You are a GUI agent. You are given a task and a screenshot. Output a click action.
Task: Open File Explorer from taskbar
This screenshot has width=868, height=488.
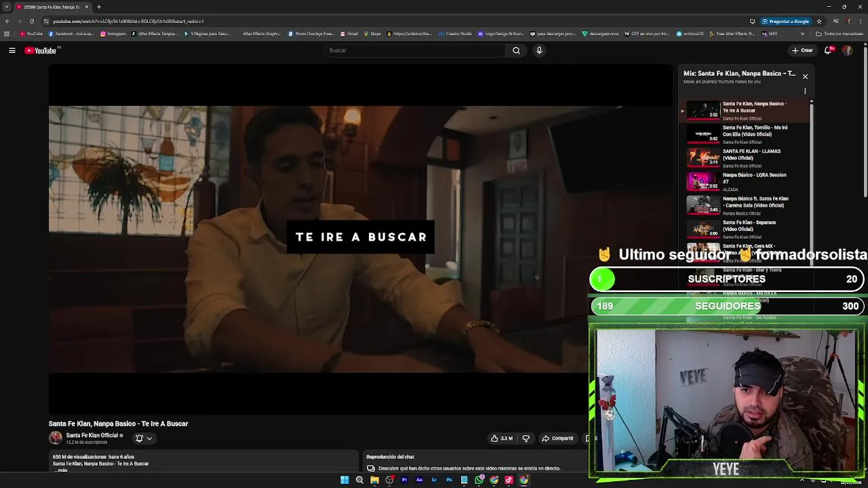(374, 480)
